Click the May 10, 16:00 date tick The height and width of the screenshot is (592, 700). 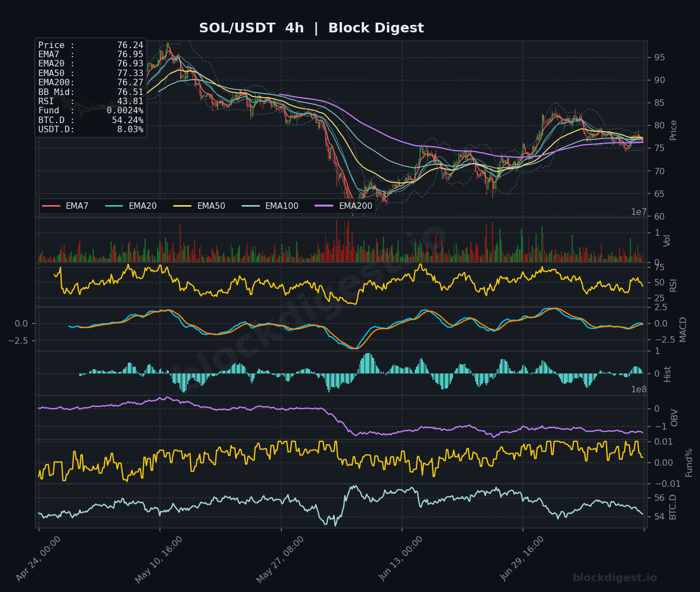coord(158,560)
